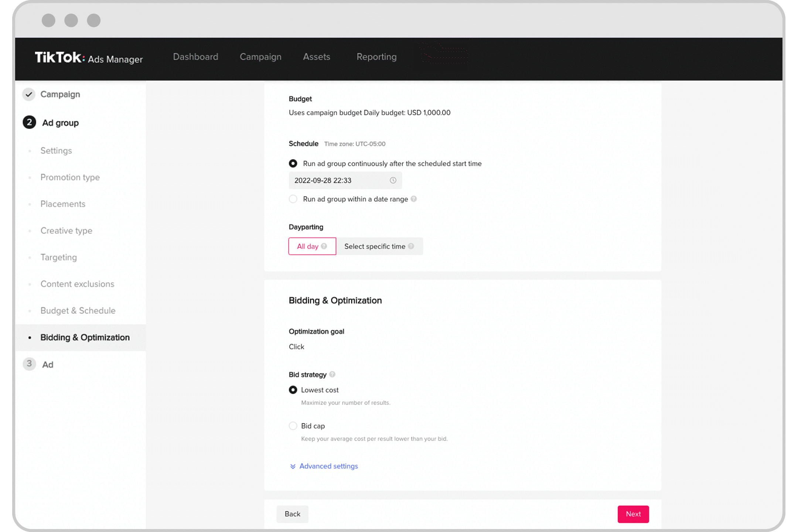Click the Next button
The width and height of the screenshot is (798, 532).
[634, 514]
